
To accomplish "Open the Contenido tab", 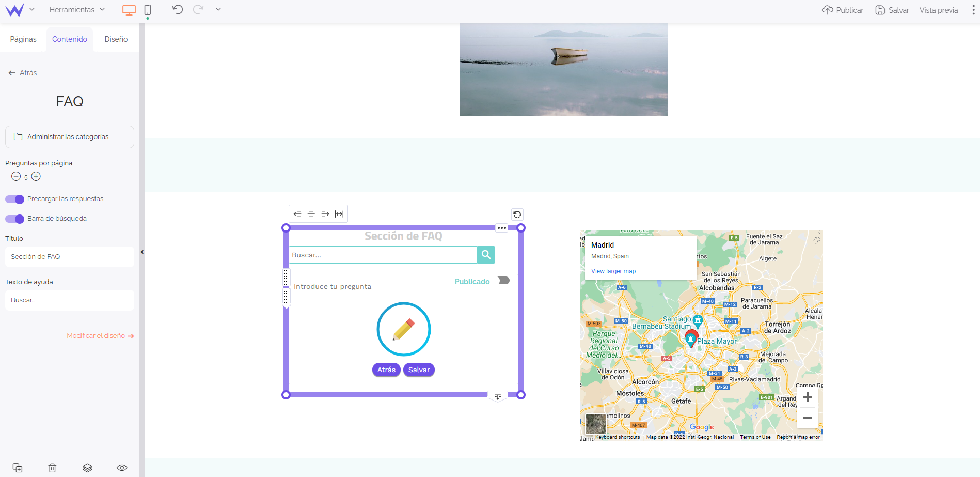I will [70, 39].
